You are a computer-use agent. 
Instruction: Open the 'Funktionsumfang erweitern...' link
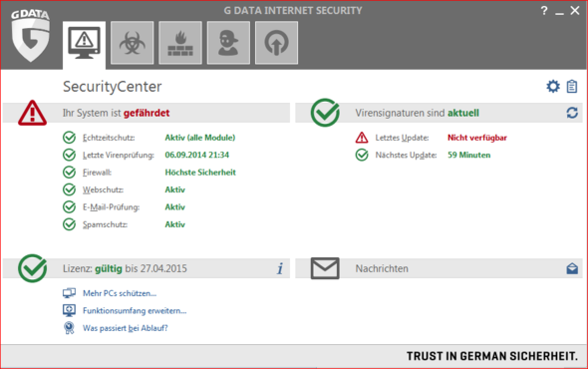(135, 310)
